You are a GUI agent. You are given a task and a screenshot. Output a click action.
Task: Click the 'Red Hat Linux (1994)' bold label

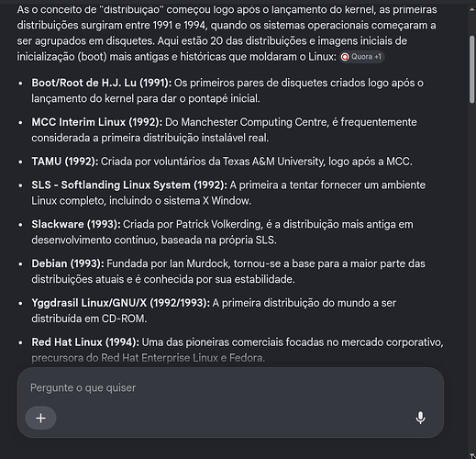[x=85, y=342]
